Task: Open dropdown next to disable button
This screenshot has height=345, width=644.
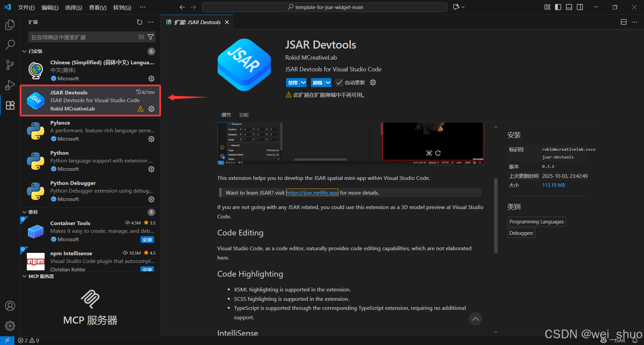Action: point(303,82)
